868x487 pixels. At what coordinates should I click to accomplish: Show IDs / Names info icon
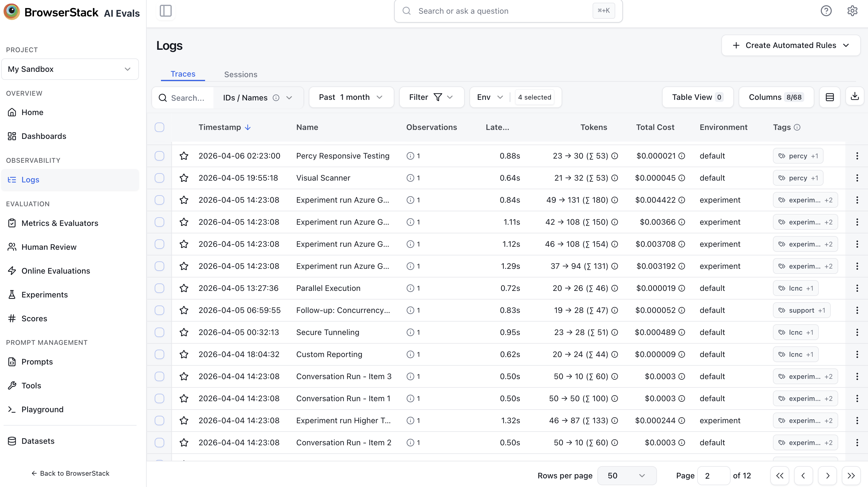(276, 98)
